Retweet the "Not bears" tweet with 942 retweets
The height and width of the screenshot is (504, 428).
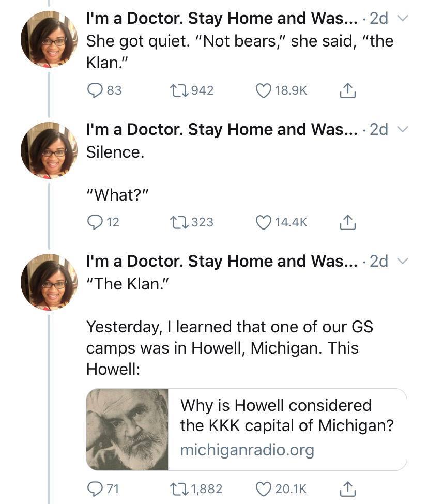[177, 90]
